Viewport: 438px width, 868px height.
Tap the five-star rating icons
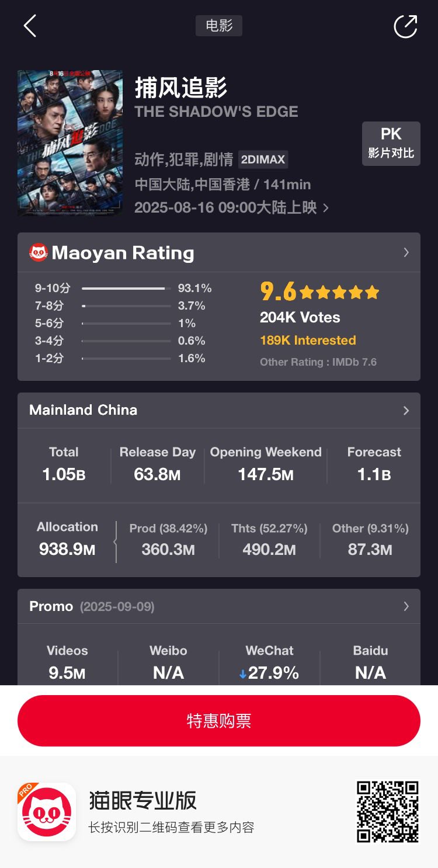click(x=340, y=291)
